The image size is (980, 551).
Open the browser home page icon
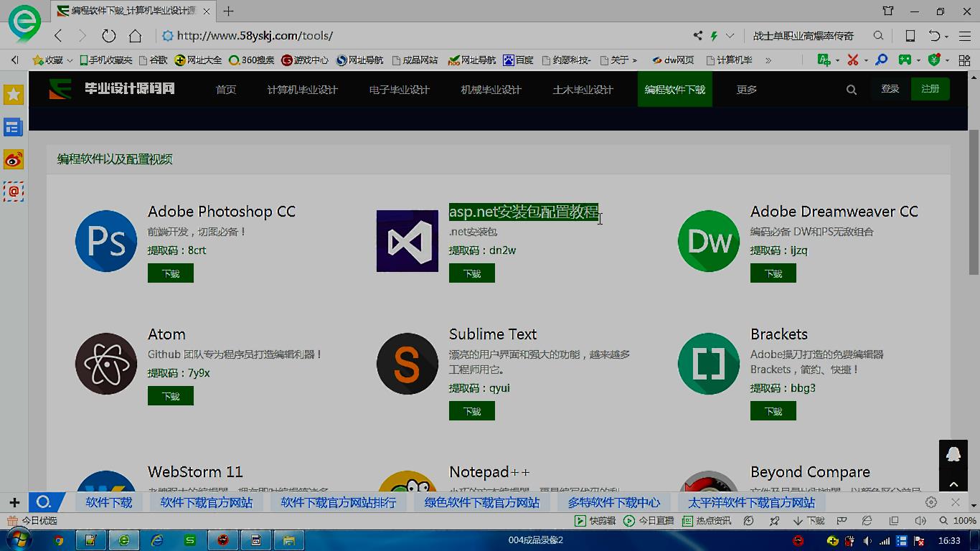click(135, 36)
